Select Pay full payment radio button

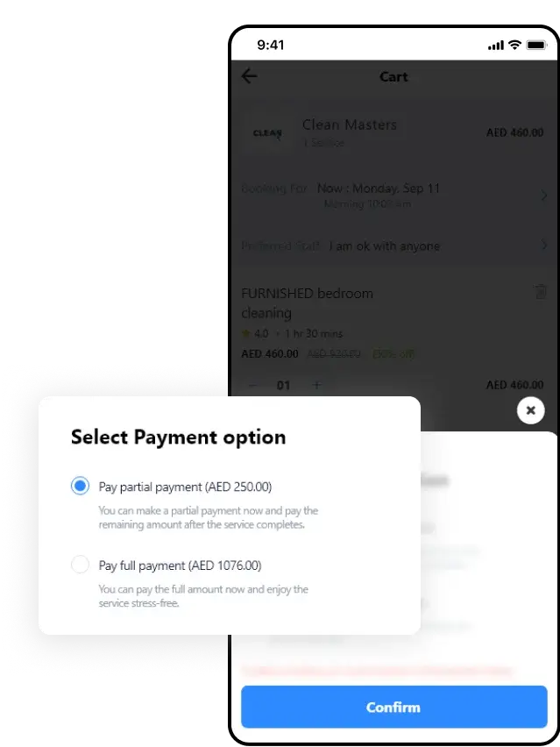pos(80,564)
